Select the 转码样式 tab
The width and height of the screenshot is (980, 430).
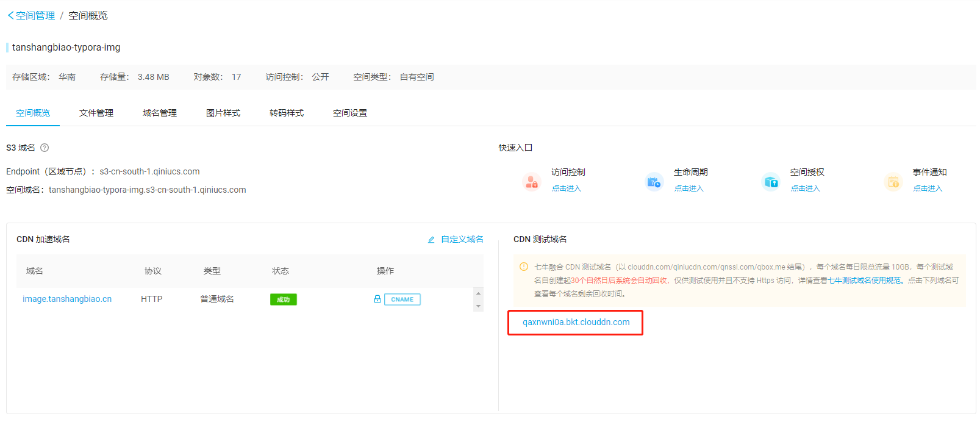(287, 113)
